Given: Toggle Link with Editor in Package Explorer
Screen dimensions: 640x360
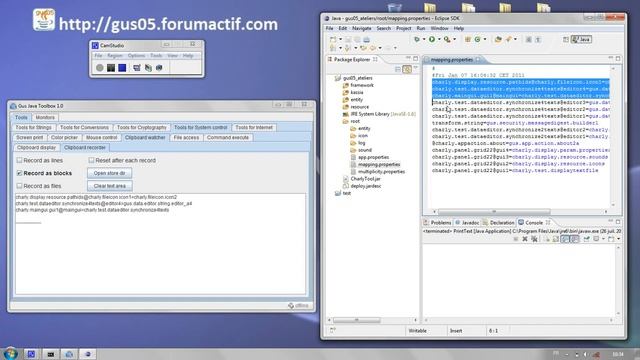Looking at the screenshot, I should click(407, 69).
